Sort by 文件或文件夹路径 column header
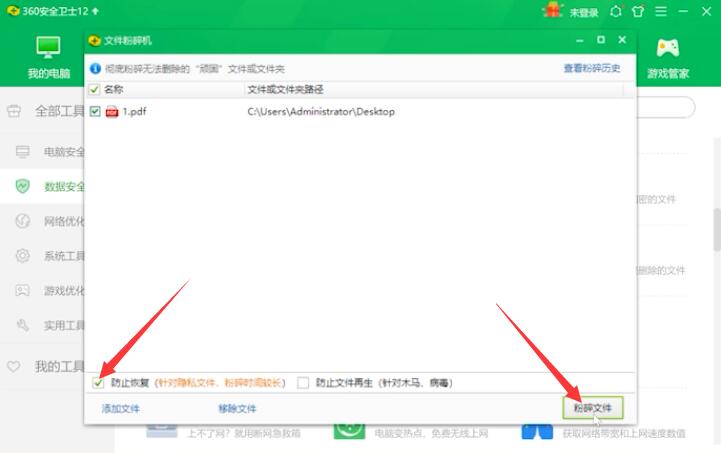Screen dimensions: 721x453 [285, 89]
